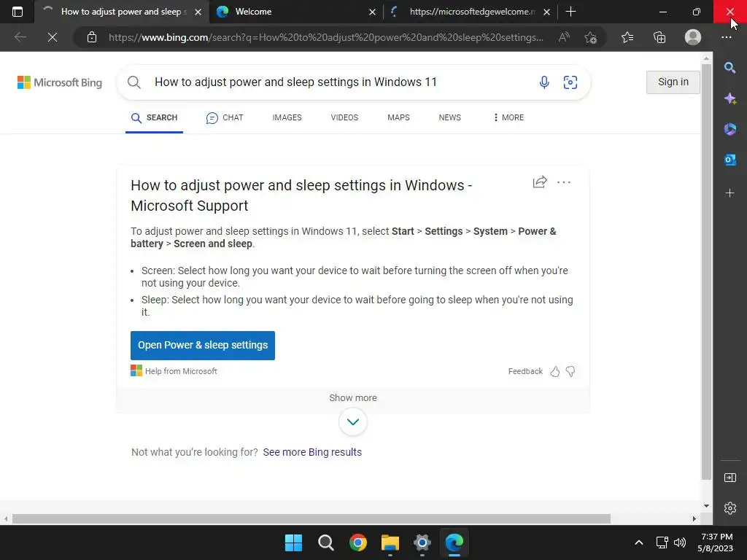This screenshot has width=747, height=560.
Task: Expand the MORE search categories
Action: pyautogui.click(x=508, y=117)
